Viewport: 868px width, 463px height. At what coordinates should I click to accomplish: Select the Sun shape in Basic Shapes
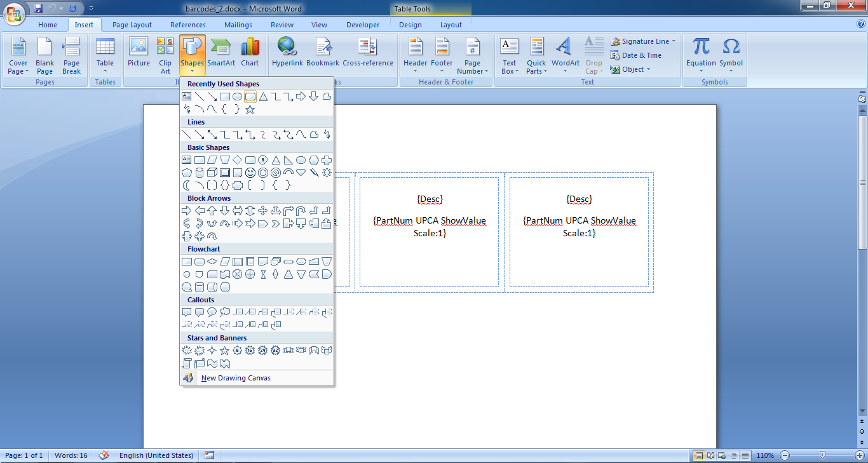point(327,173)
